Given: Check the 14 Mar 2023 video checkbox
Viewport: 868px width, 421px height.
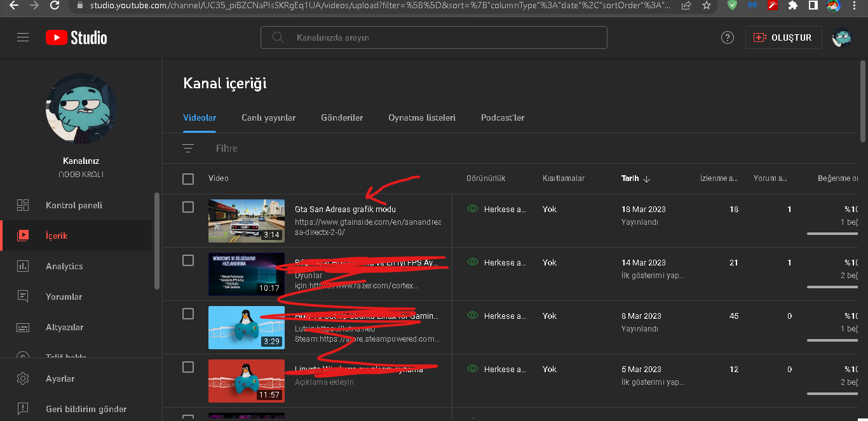Looking at the screenshot, I should pos(188,260).
